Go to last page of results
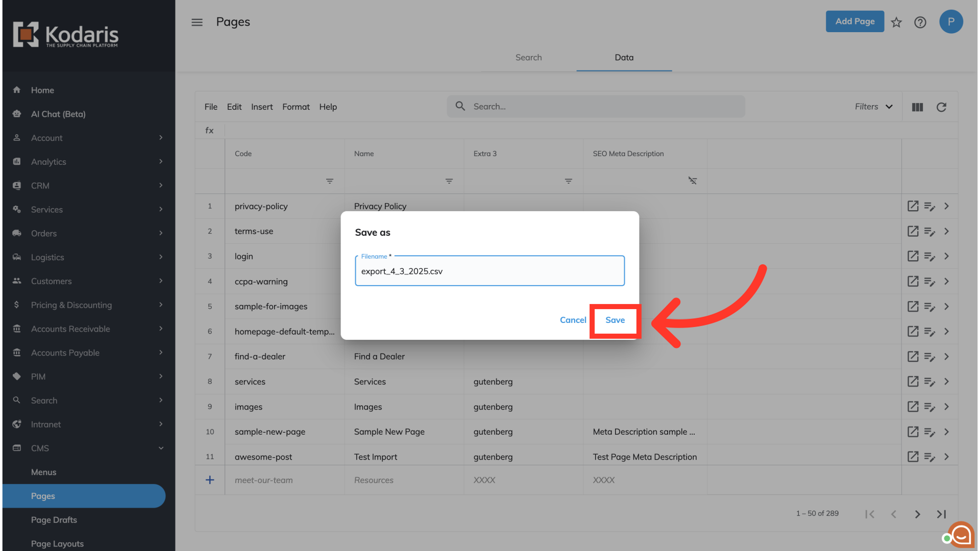 click(x=941, y=514)
